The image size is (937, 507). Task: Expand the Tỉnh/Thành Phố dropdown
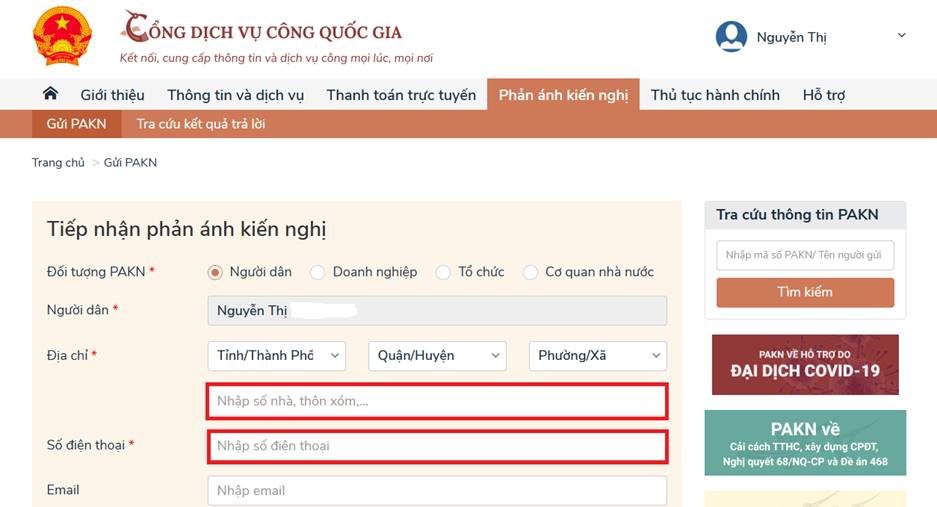click(277, 356)
